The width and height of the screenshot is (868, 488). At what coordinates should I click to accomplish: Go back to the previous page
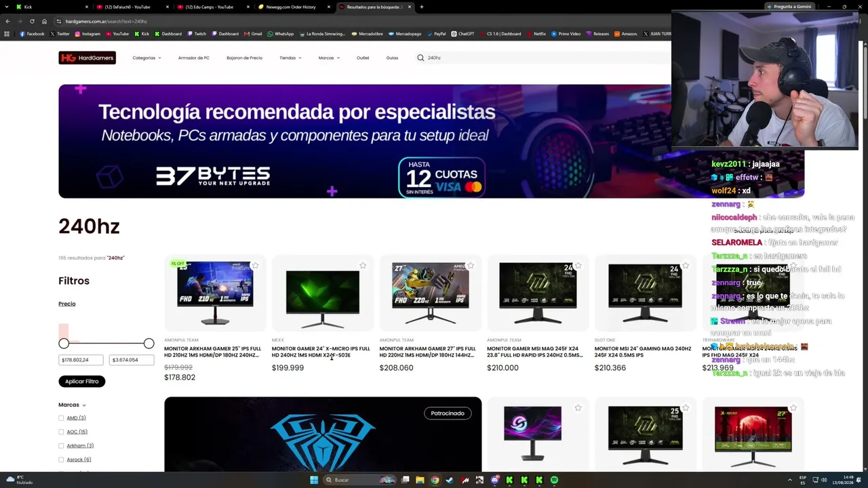point(7,21)
